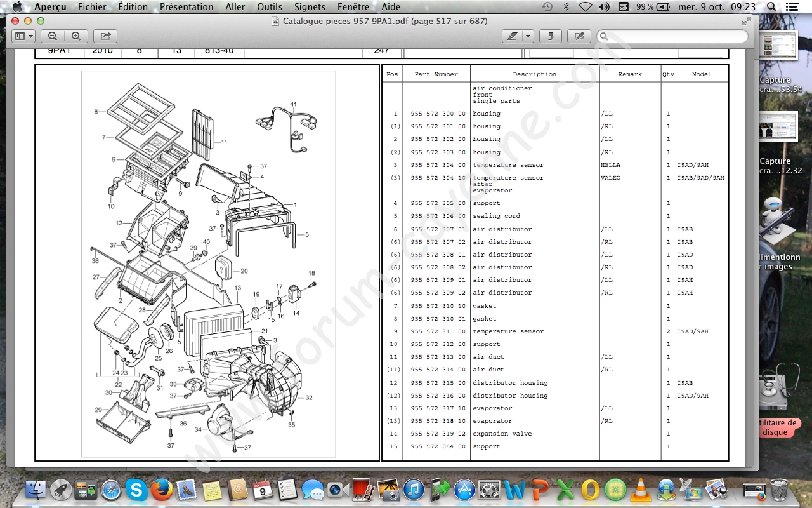This screenshot has height=508, width=812.
Task: Open Messages speech bubble in Dock
Action: pyautogui.click(x=313, y=490)
